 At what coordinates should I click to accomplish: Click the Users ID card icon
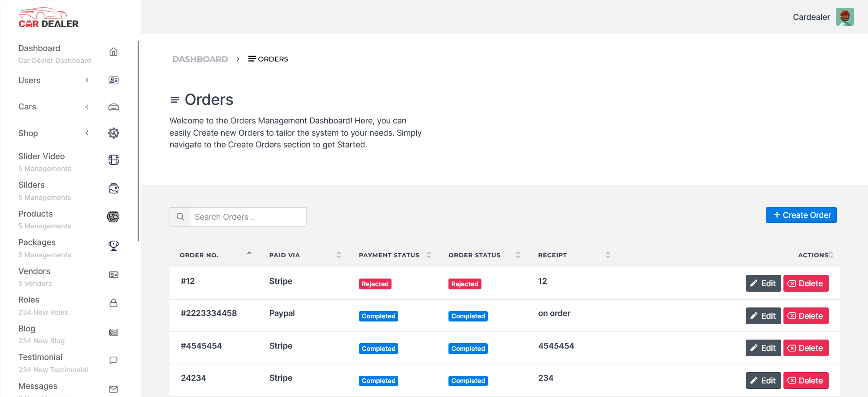113,80
